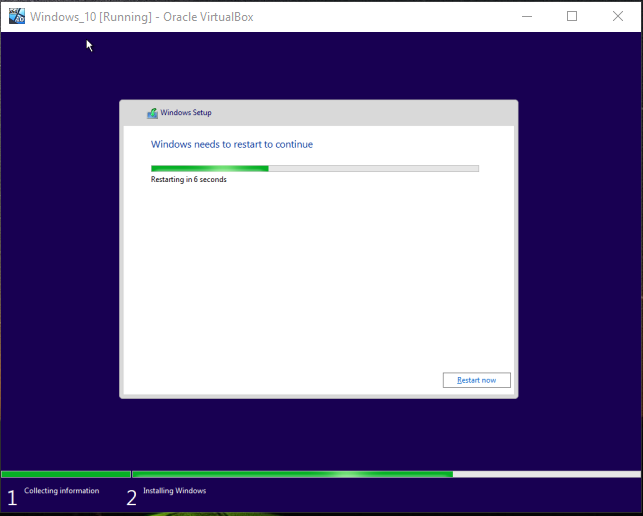Close the Oracle VirtualBox window
The width and height of the screenshot is (643, 516).
pos(618,16)
